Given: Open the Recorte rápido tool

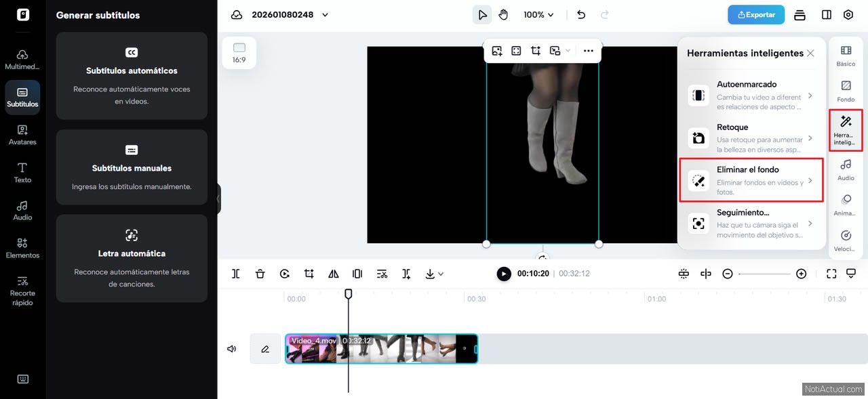Looking at the screenshot, I should 22,290.
